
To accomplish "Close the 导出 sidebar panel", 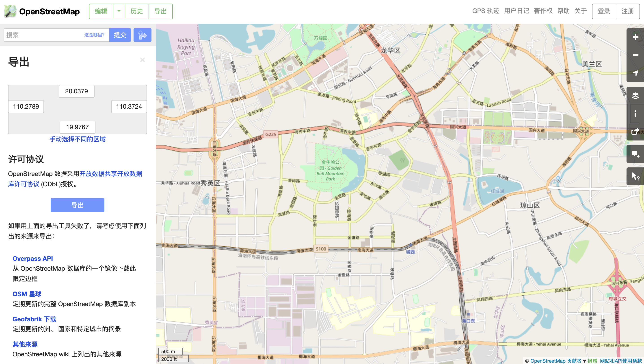I will click(x=143, y=59).
